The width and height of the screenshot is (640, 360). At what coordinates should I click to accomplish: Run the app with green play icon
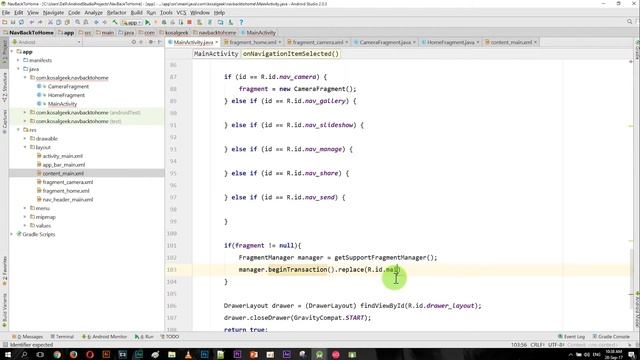148,22
